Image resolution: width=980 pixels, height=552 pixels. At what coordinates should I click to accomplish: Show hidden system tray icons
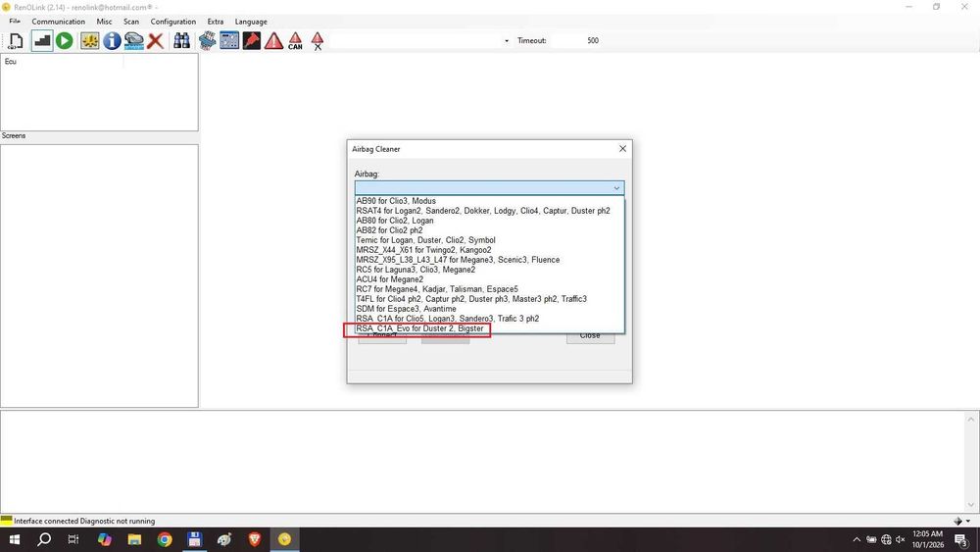tap(857, 539)
